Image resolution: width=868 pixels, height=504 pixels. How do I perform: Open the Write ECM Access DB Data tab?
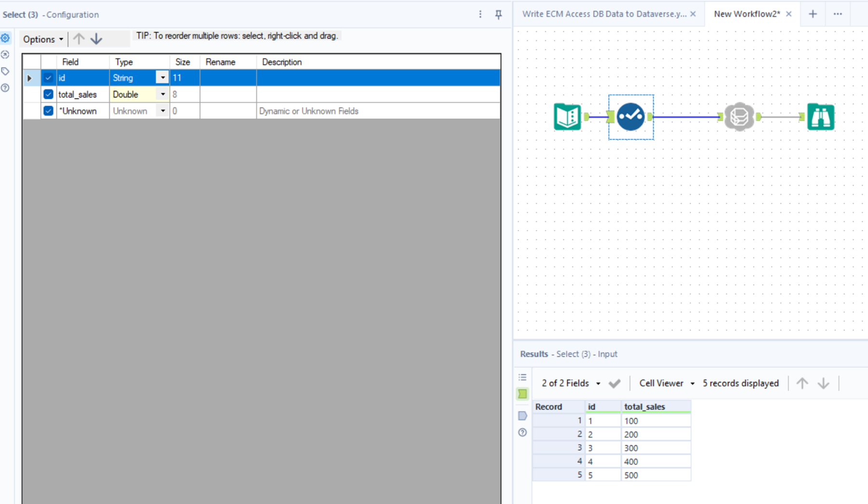602,14
